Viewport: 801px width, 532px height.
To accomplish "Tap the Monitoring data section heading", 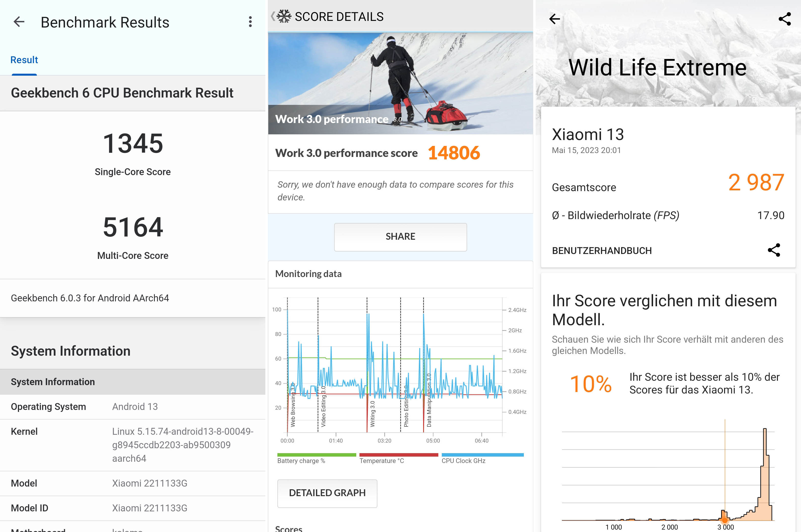I will tap(308, 274).
